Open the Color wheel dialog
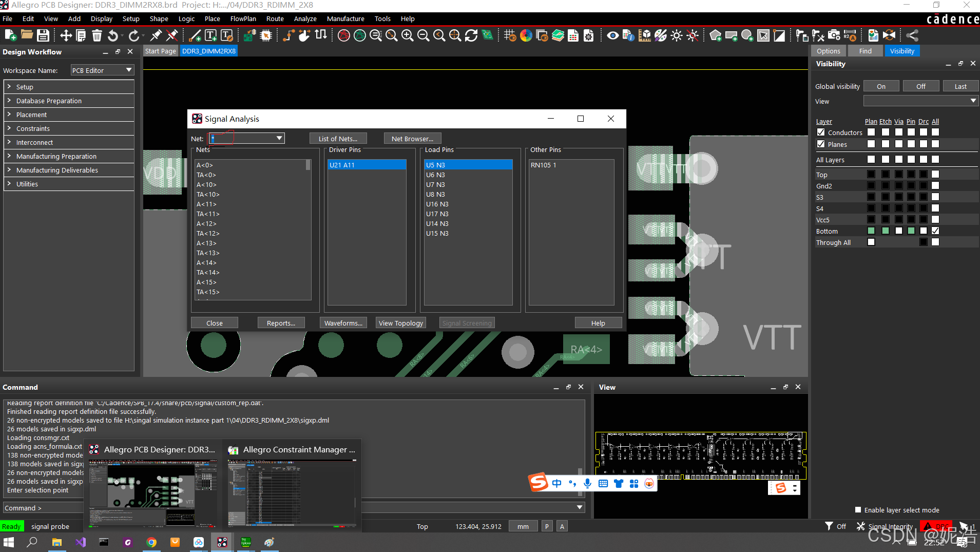Image resolution: width=980 pixels, height=552 pixels. (x=526, y=35)
